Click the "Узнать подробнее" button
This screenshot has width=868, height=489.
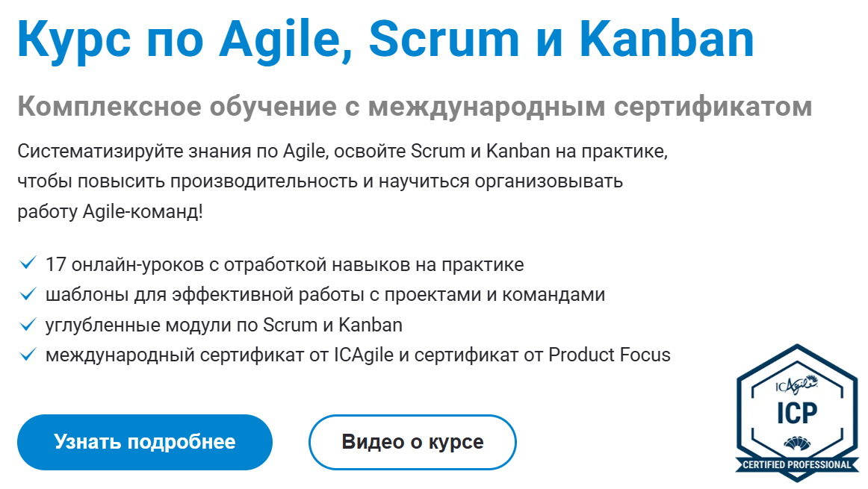click(144, 442)
